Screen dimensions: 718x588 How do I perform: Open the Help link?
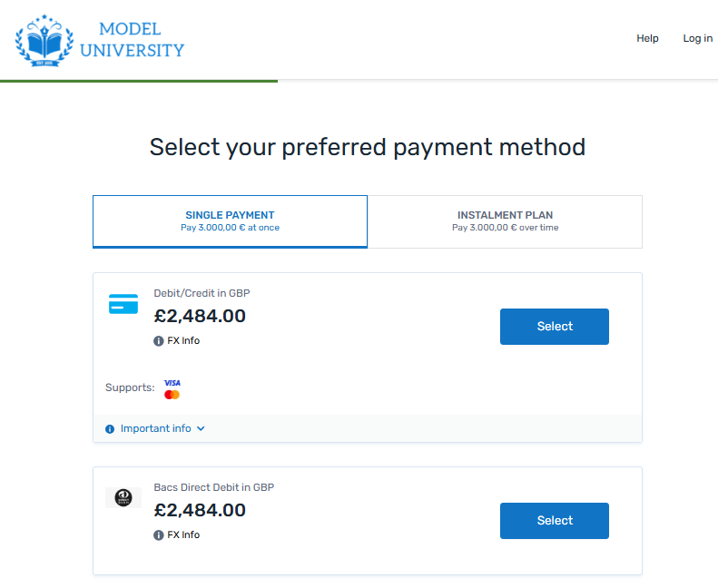[647, 38]
